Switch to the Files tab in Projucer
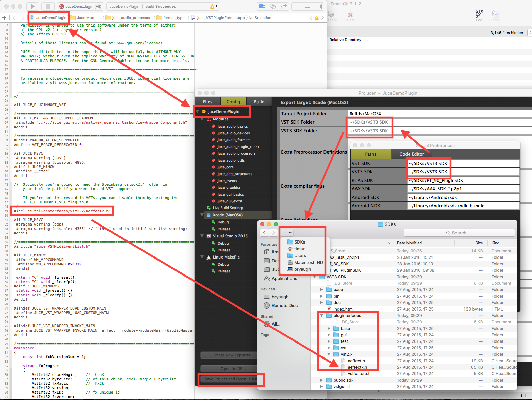Image resolution: width=532 pixels, height=400 pixels. [207, 102]
